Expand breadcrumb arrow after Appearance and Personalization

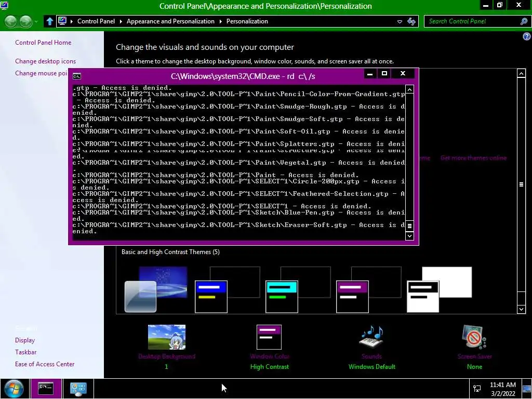click(220, 21)
